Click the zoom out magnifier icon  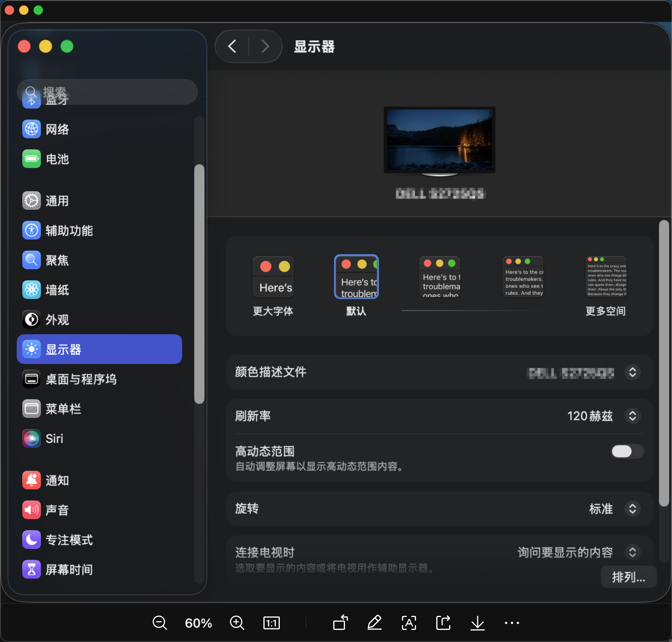160,623
